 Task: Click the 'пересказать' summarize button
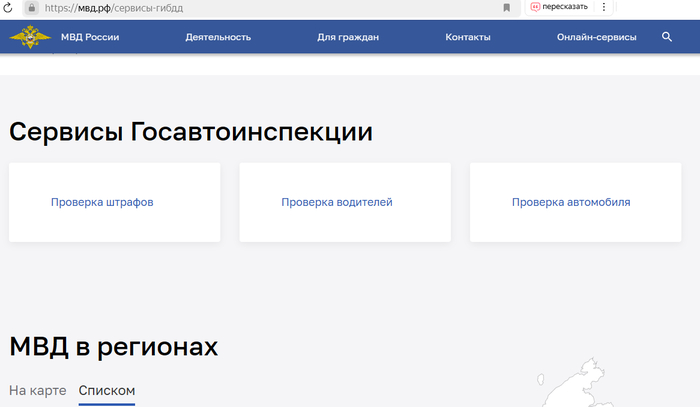click(x=558, y=7)
